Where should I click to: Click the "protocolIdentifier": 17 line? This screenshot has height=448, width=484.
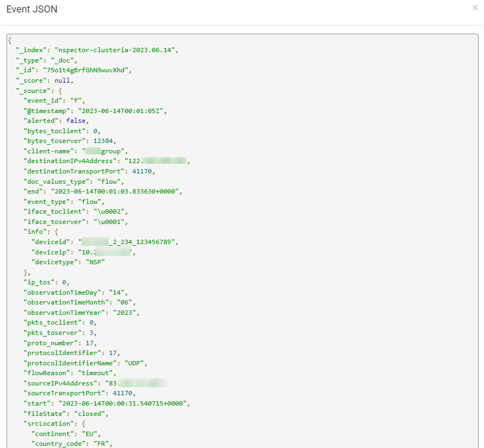tap(72, 353)
